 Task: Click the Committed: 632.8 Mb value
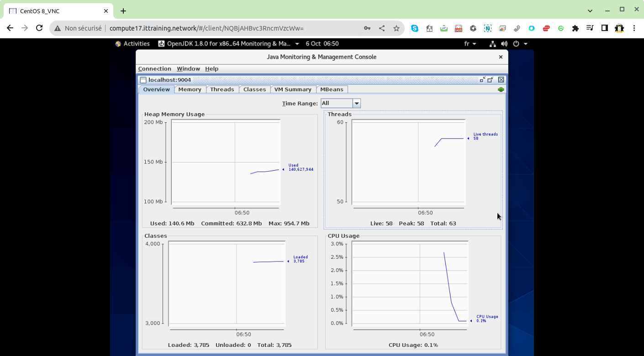click(x=232, y=224)
